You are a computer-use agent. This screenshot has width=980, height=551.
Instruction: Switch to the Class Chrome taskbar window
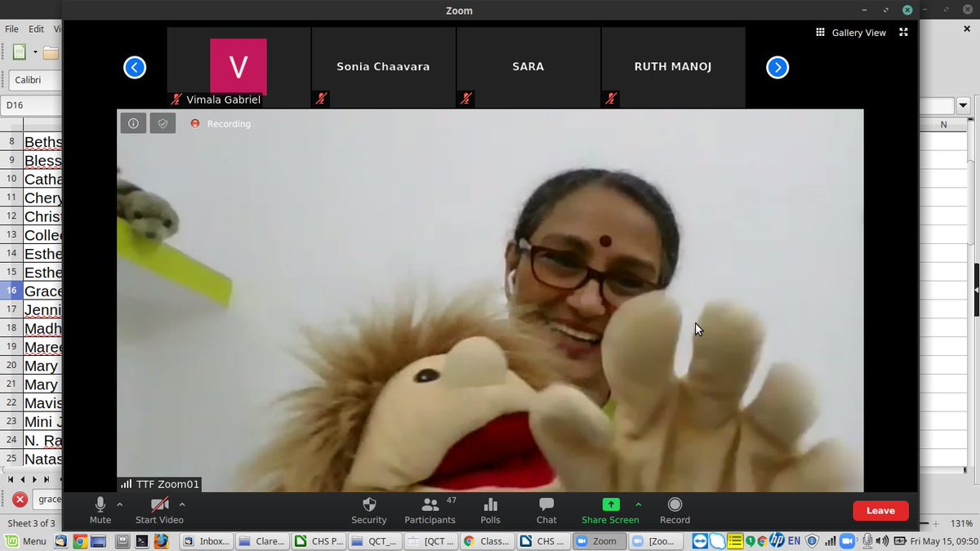point(487,540)
